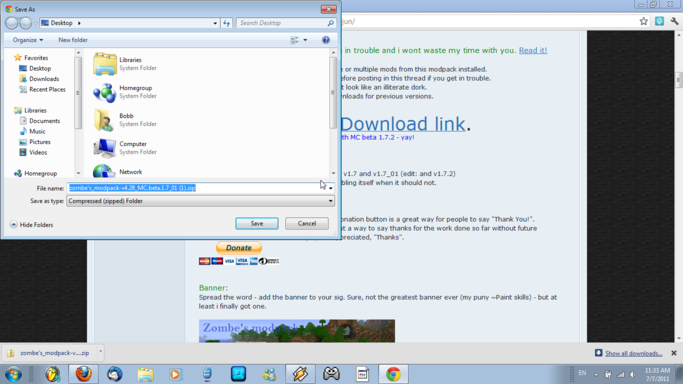Click the Read it! link

533,51
